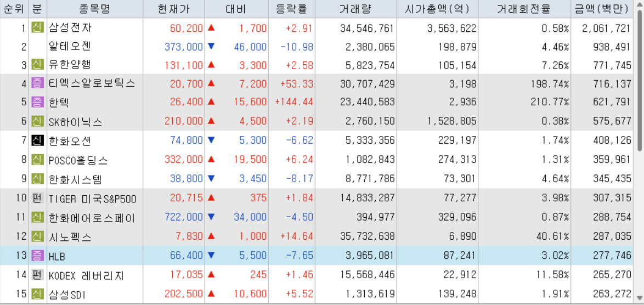Image resolution: width=644 pixels, height=305 pixels.
Task: Select the 삼성SDI stock name
Action: [x=67, y=294]
